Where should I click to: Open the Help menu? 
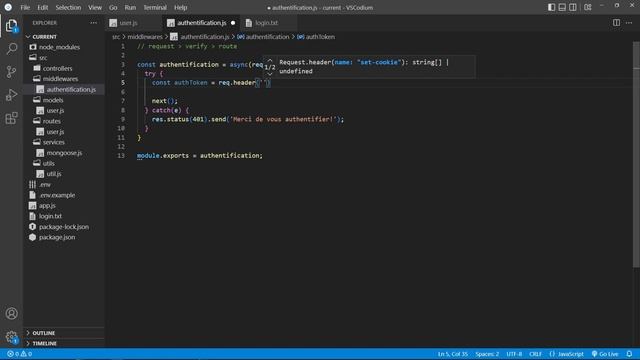click(180, 7)
